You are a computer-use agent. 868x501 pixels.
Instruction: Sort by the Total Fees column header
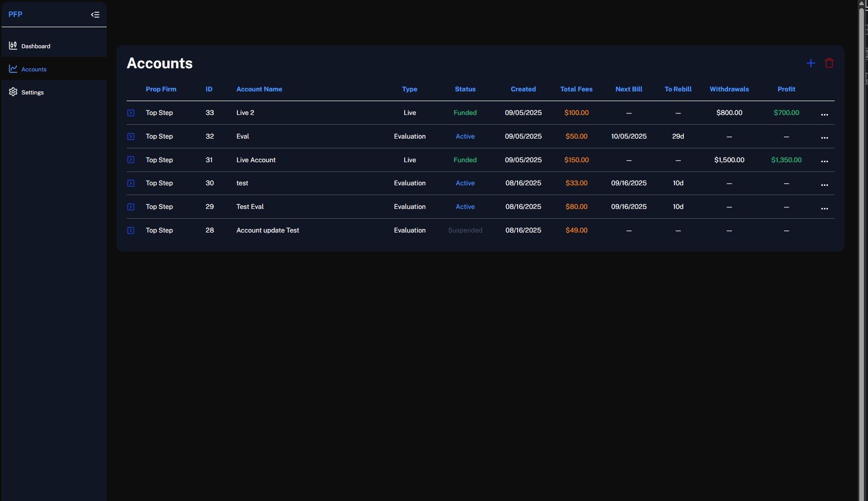pyautogui.click(x=576, y=89)
